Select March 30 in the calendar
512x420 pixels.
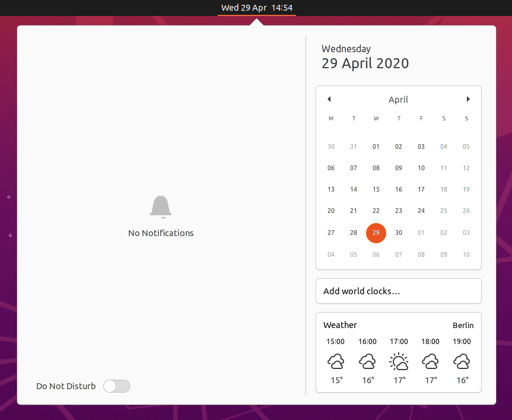(331, 147)
